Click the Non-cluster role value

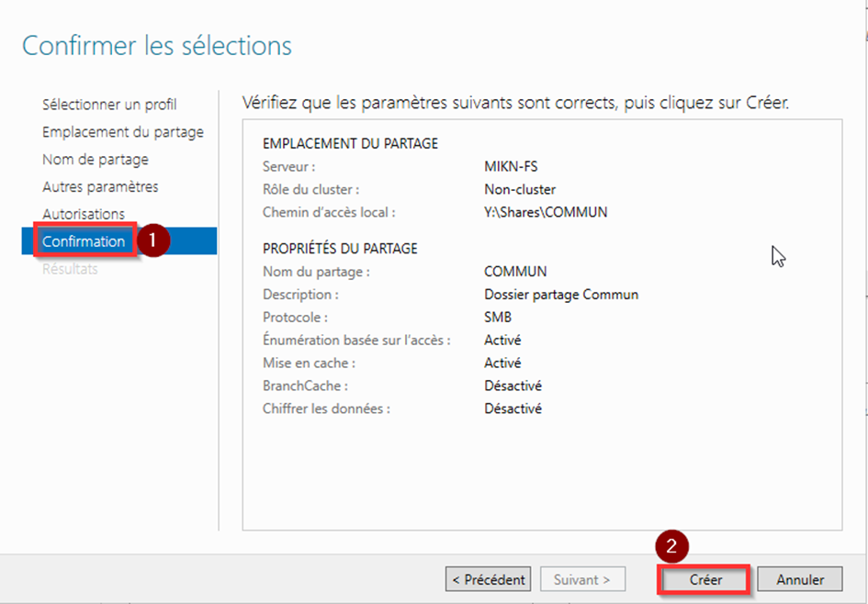tap(520, 189)
